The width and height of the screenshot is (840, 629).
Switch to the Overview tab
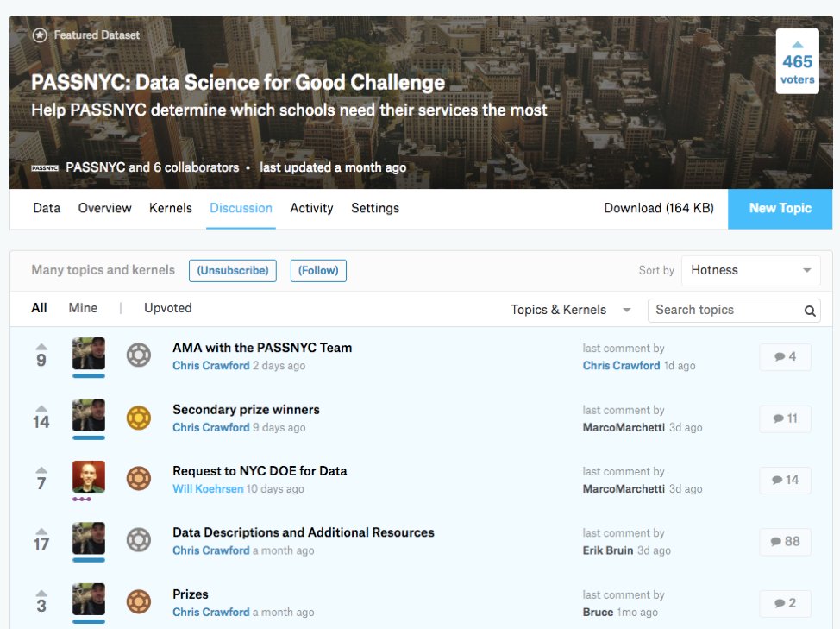pyautogui.click(x=104, y=208)
